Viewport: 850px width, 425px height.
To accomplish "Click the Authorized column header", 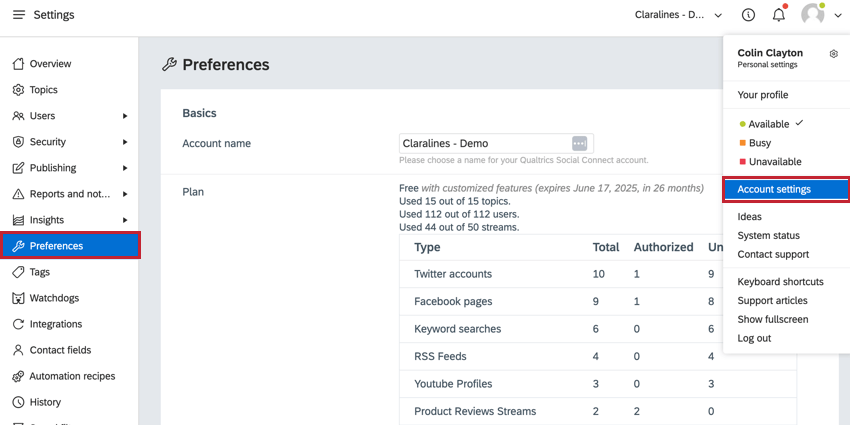I will coord(664,247).
